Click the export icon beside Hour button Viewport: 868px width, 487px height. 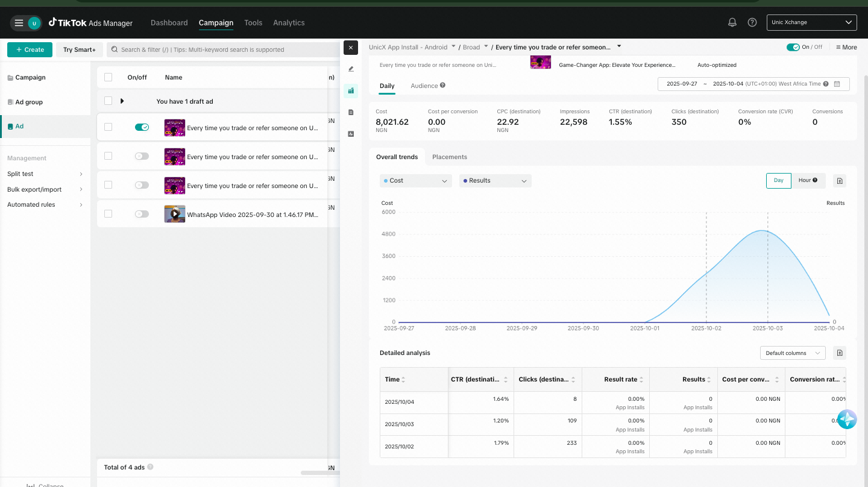tap(840, 181)
